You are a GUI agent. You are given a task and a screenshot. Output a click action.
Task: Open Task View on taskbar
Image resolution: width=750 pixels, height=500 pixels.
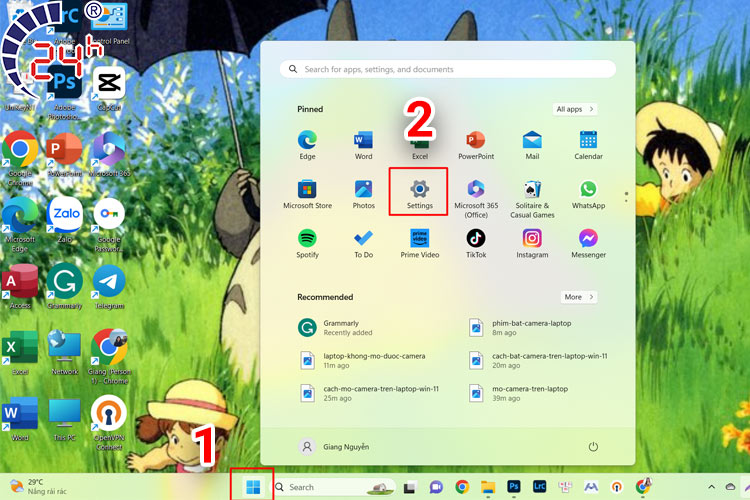coord(409,488)
